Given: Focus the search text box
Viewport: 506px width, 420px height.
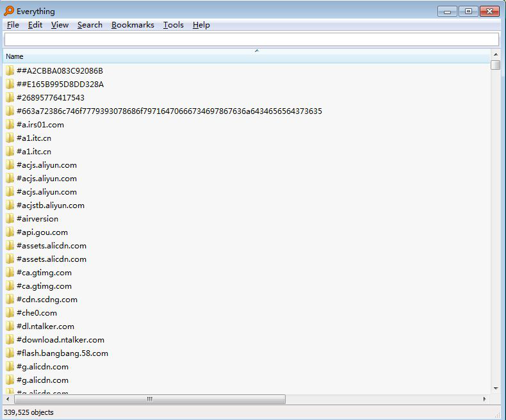Looking at the screenshot, I should pos(251,39).
